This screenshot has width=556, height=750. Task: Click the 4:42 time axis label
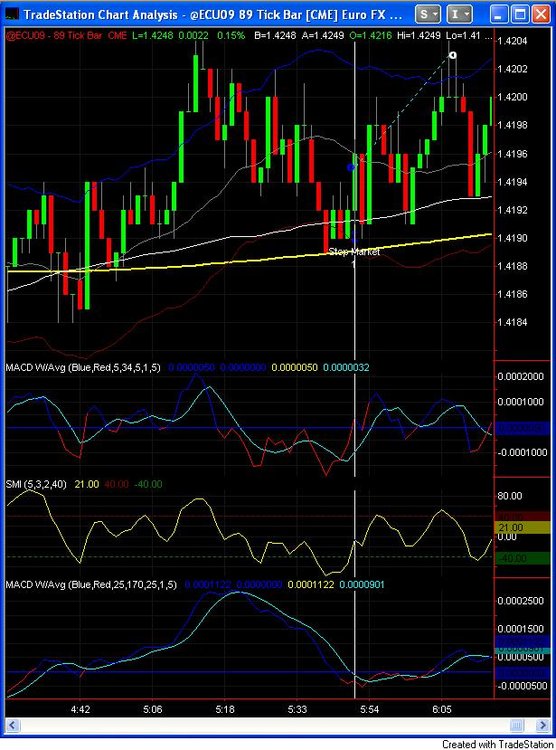(80, 709)
